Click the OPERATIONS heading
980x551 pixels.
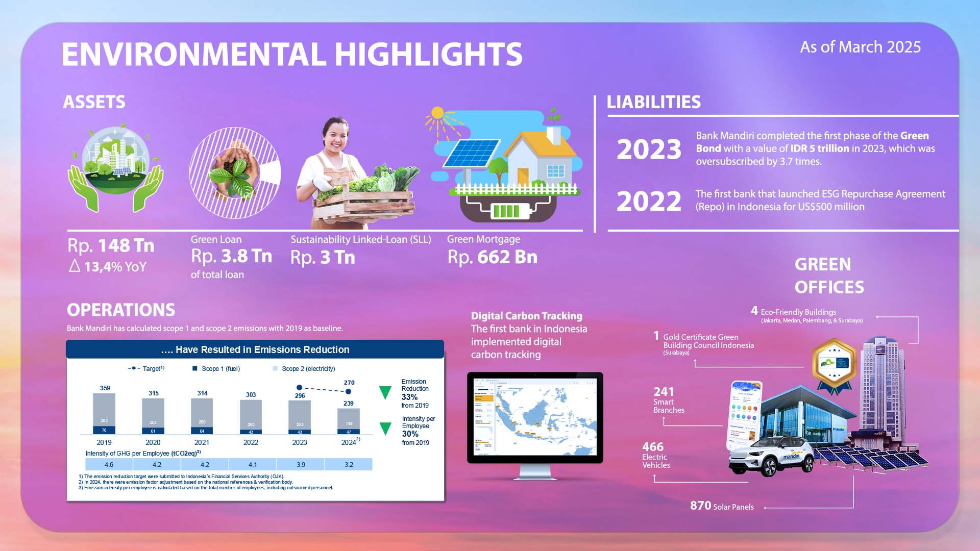click(121, 310)
